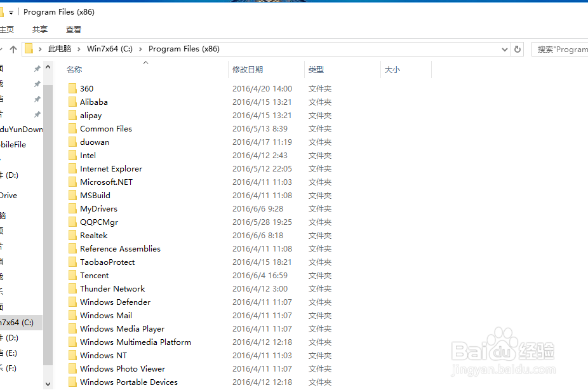Click the Thunder Network folder icon
The width and height of the screenshot is (588, 390).
pyautogui.click(x=73, y=289)
